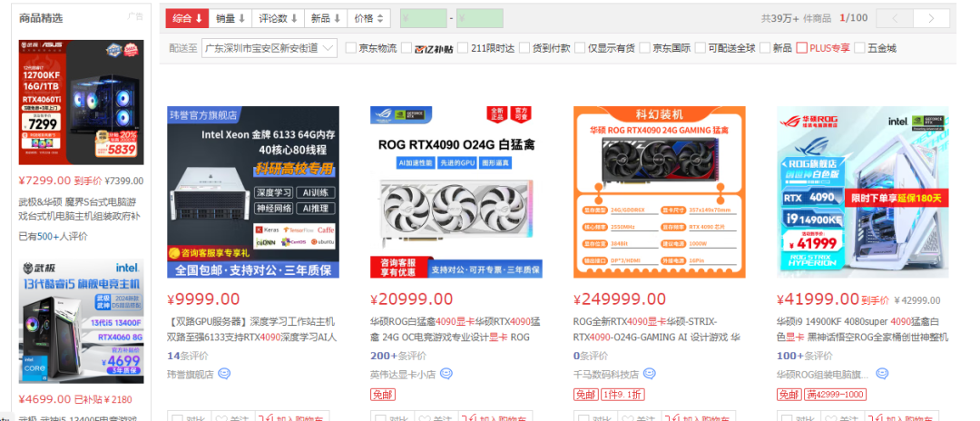Visit the 千马数码科技店 shop link
The width and height of the screenshot is (980, 421).
605,375
